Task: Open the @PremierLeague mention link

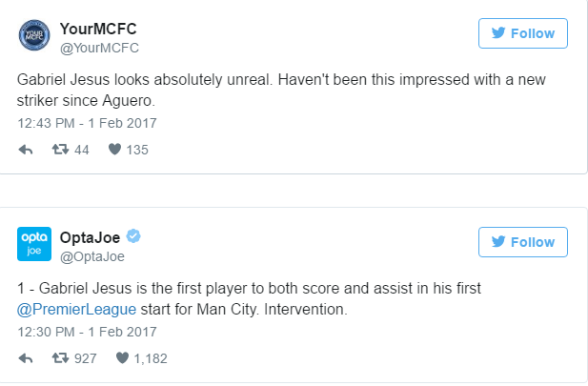Action: [x=76, y=310]
